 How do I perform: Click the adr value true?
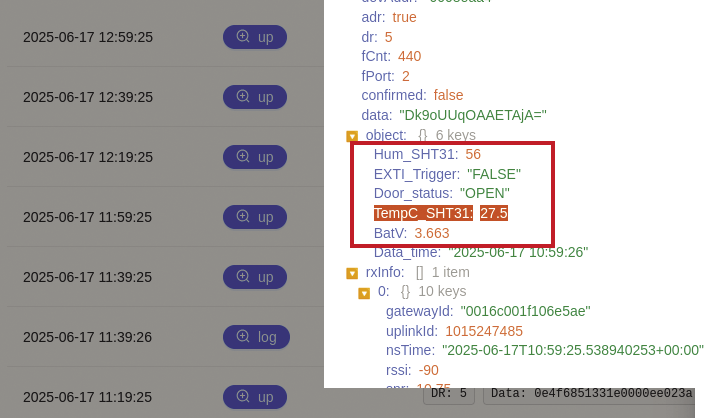405,18
